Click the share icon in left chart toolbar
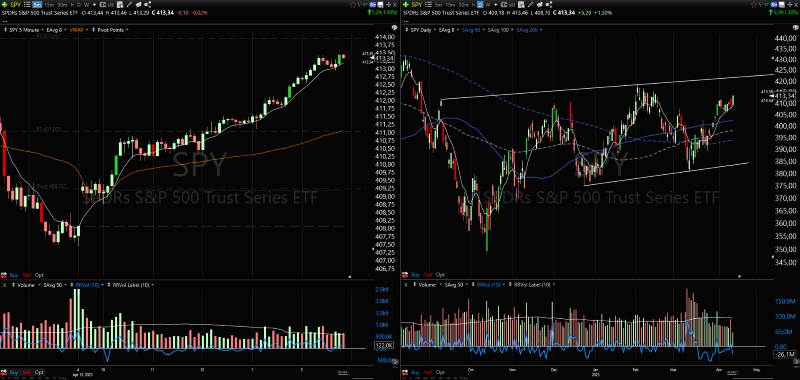Viewport: 800px width, 380px height. (147, 5)
